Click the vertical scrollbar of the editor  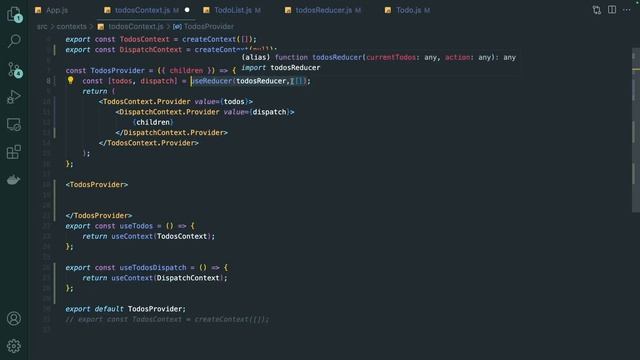coord(636,130)
